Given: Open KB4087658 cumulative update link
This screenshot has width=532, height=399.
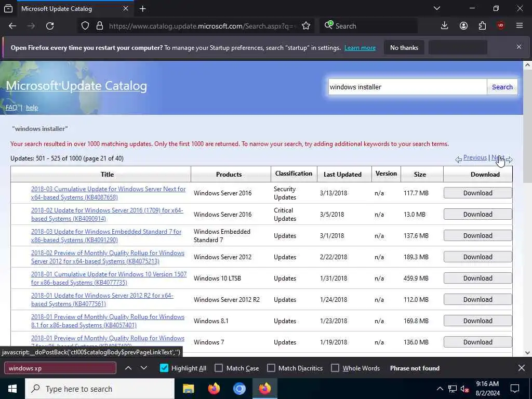Looking at the screenshot, I should click(108, 193).
